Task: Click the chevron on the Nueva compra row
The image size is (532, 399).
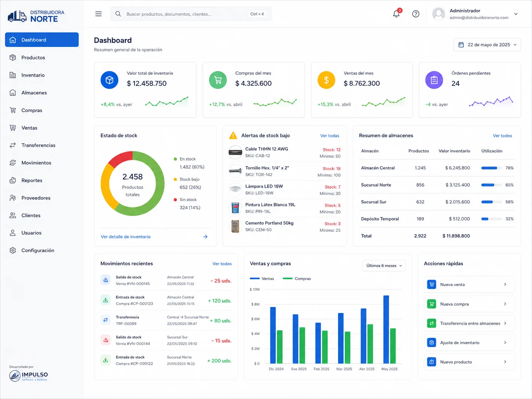Action: click(505, 304)
